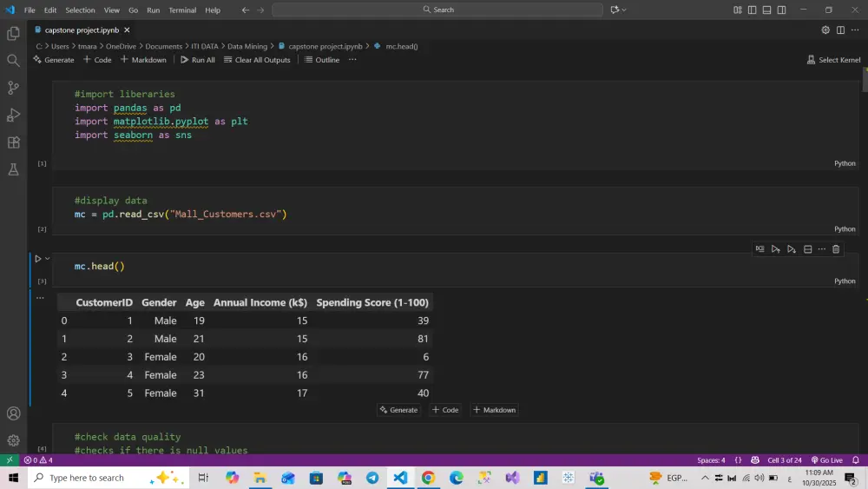Open the Source Control view
868x489 pixels.
[13, 88]
